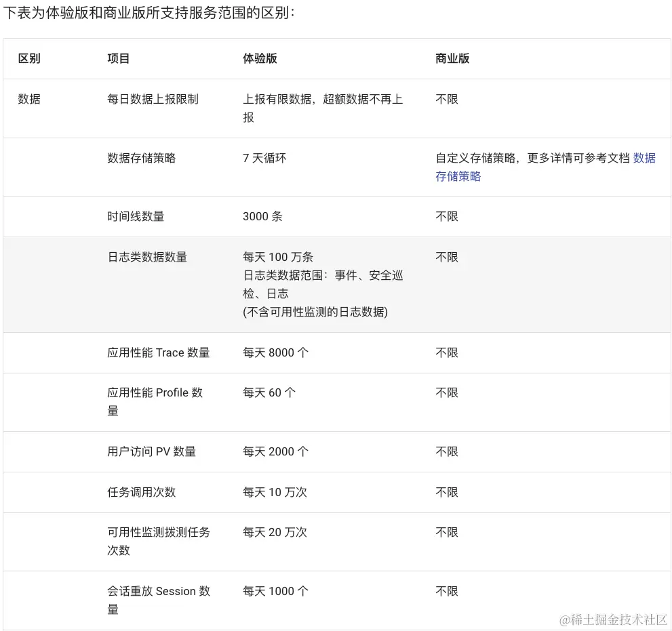Click the 区别 column header
672x631 pixels.
click(29, 58)
